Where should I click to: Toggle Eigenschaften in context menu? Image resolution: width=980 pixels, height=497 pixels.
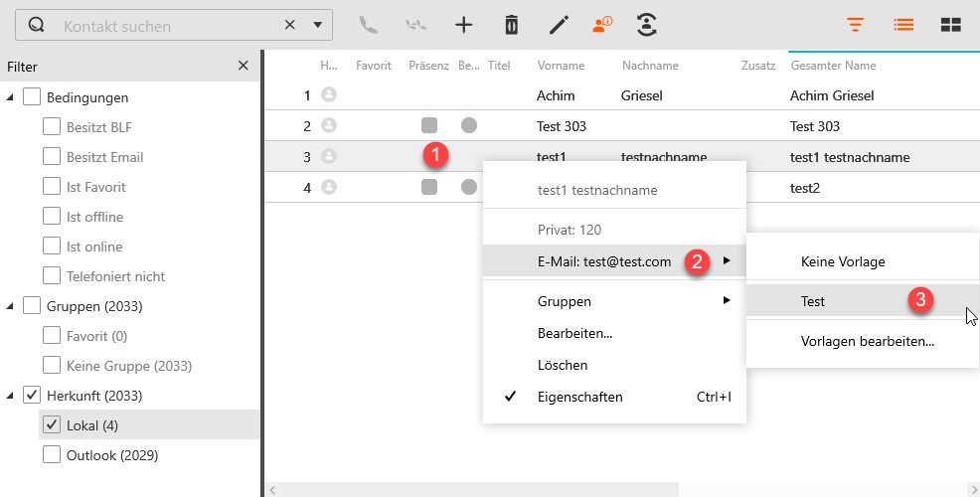point(614,397)
